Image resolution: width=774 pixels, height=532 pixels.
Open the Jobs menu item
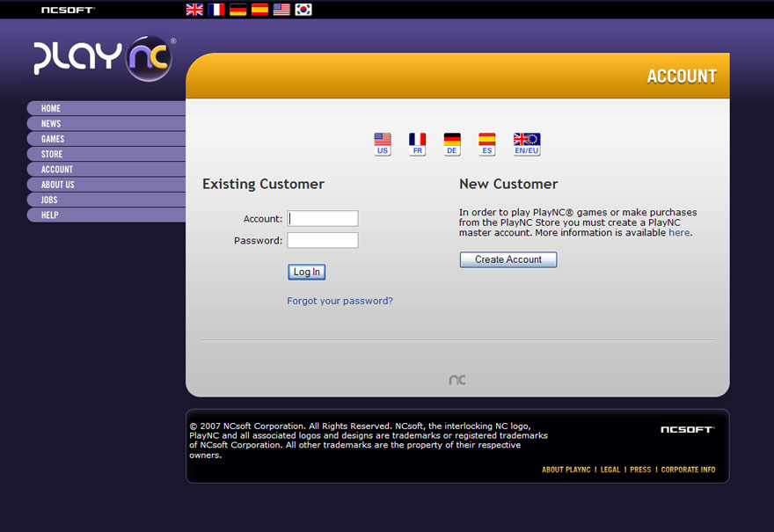(106, 200)
